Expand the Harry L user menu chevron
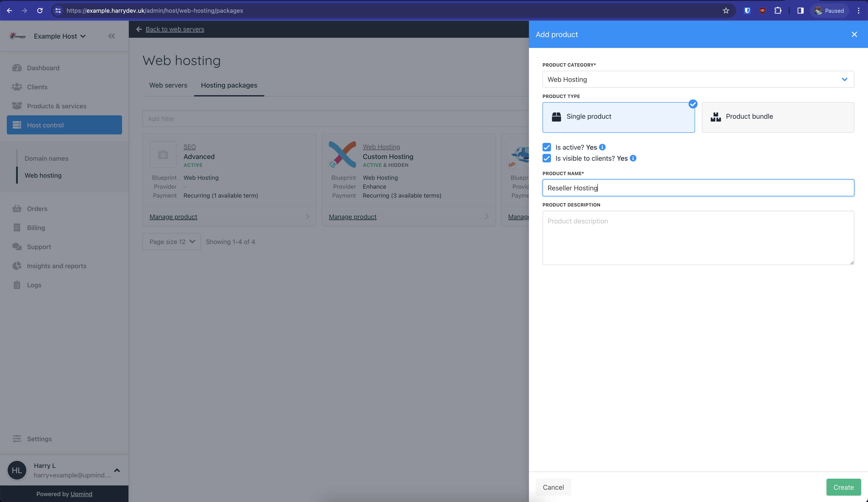Viewport: 868px width, 502px height. [117, 470]
